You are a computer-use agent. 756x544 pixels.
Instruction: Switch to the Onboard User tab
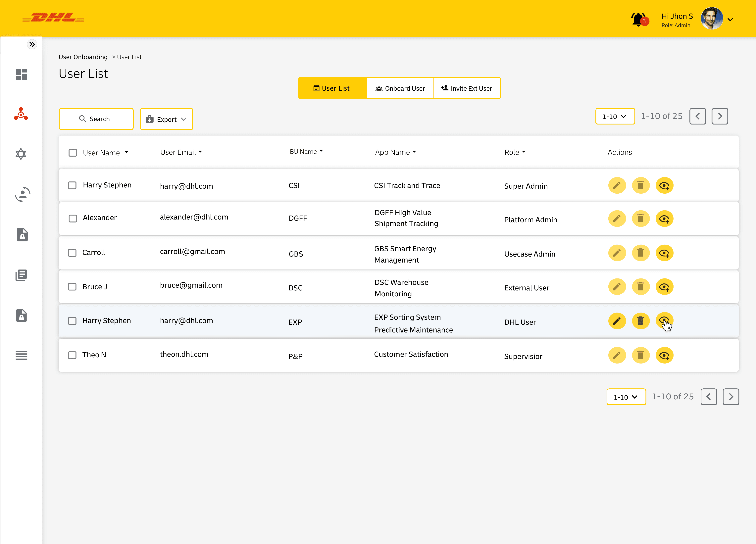[400, 88]
